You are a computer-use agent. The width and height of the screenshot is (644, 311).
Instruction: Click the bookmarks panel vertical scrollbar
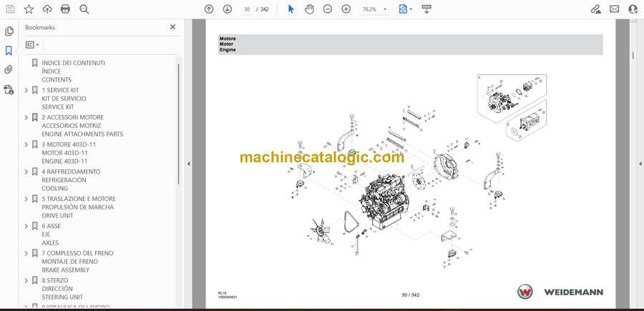click(178, 124)
